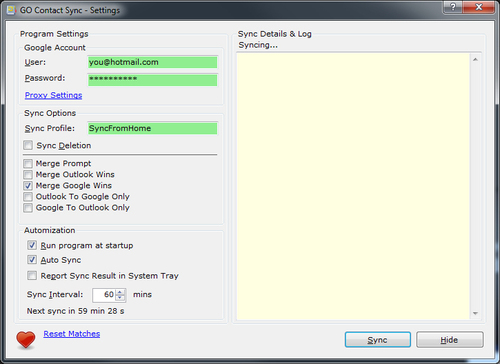Click the Sync button

tap(378, 340)
